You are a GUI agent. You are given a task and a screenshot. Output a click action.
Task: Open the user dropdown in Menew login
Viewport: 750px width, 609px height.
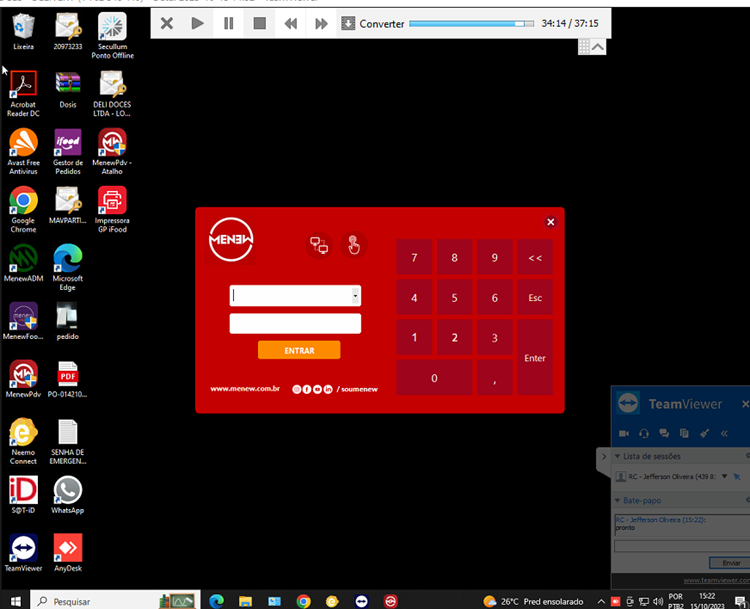tap(355, 296)
